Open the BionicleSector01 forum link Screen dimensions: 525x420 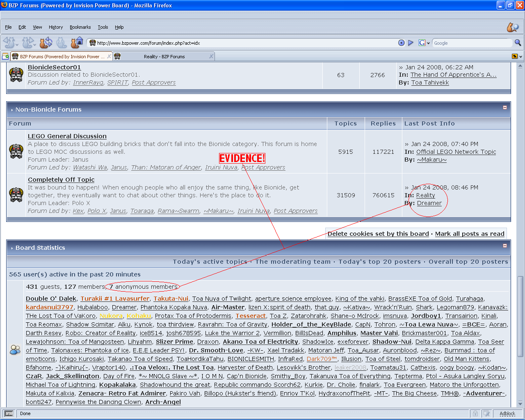[x=54, y=67]
